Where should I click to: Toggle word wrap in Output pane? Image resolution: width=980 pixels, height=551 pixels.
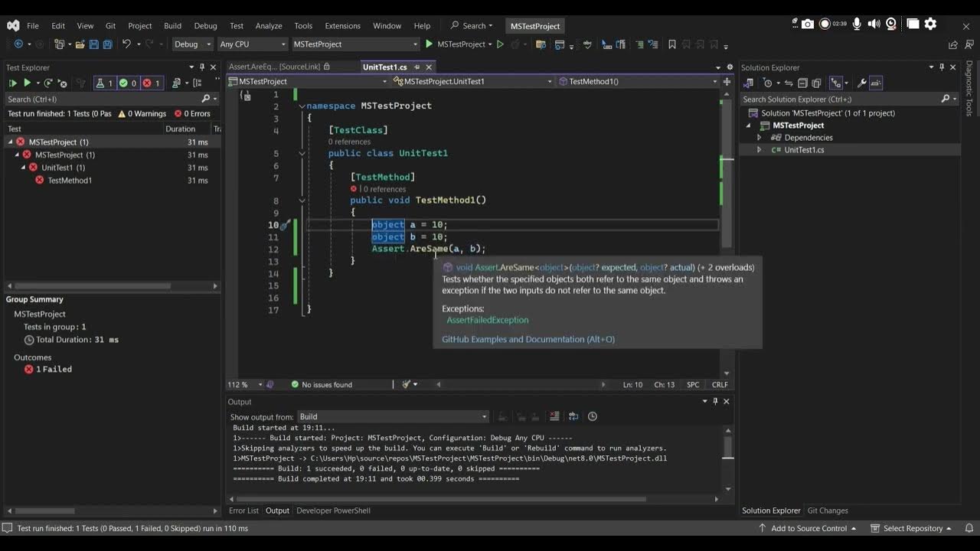point(573,416)
